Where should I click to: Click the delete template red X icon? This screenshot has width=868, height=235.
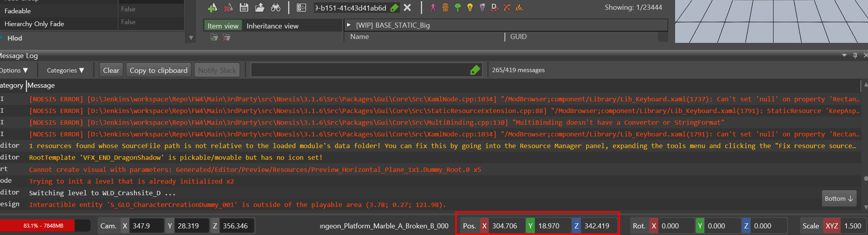(228, 7)
